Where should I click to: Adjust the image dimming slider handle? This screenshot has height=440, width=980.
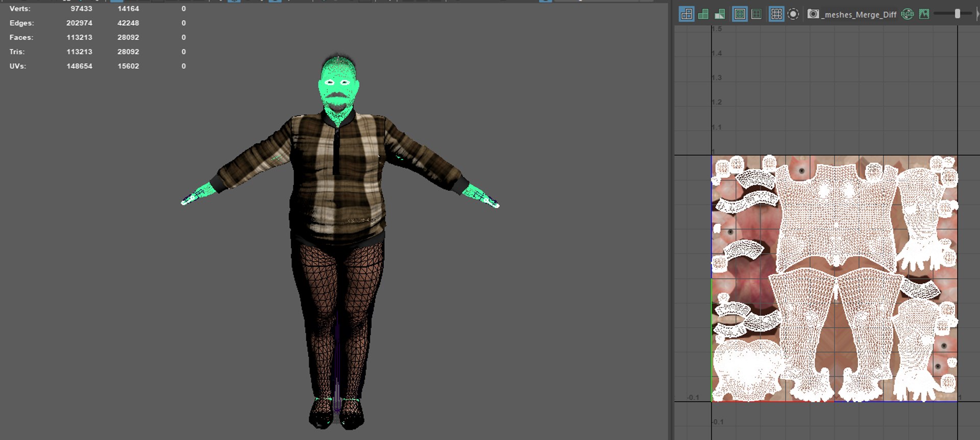[958, 14]
